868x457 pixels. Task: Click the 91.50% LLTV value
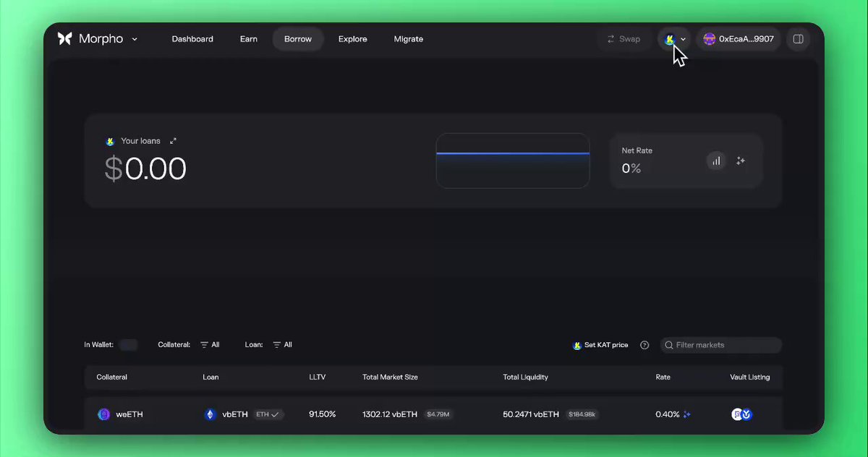323,414
